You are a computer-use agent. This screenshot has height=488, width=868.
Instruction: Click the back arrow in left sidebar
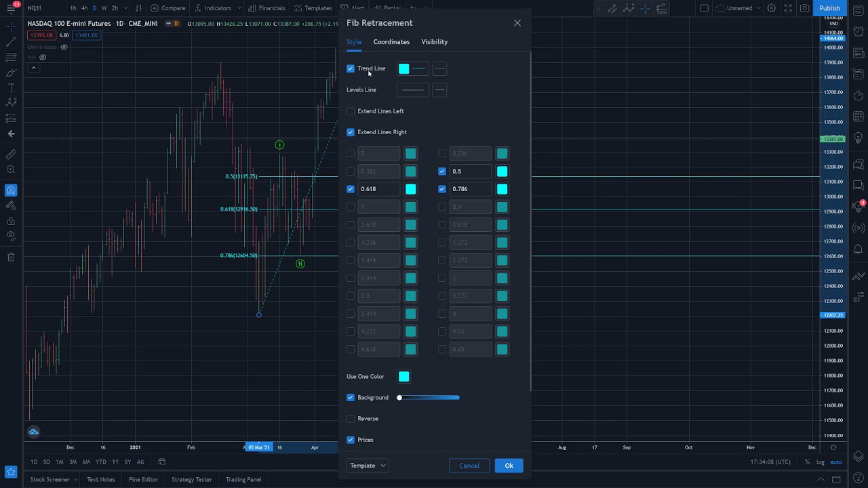coord(11,134)
